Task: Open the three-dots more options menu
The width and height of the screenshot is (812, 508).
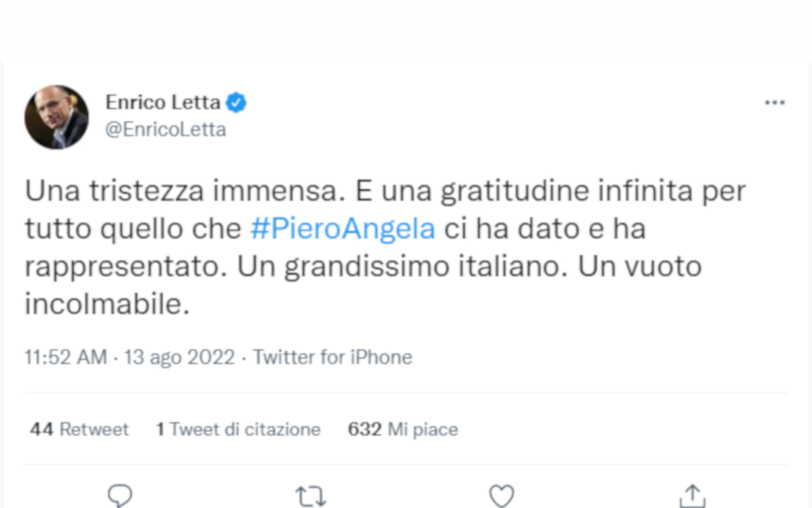Action: pyautogui.click(x=775, y=103)
